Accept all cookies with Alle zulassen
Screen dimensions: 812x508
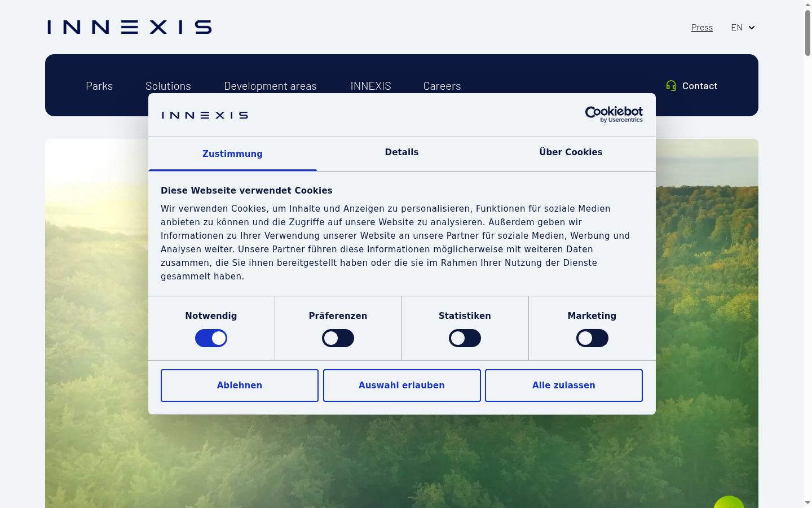[564, 386]
